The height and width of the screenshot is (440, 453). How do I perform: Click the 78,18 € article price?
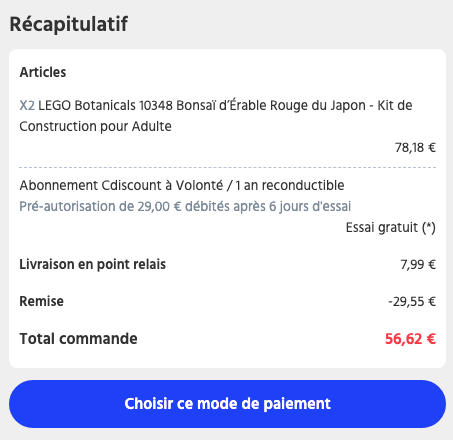tap(415, 147)
